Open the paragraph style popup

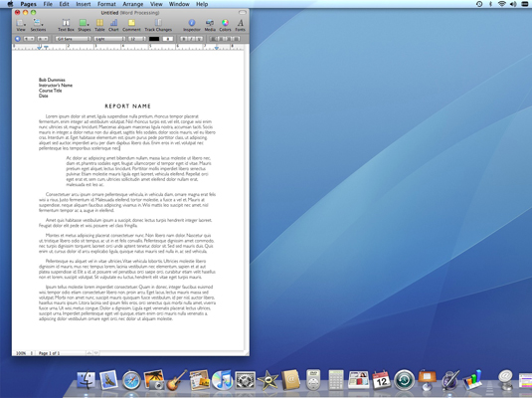[29, 39]
